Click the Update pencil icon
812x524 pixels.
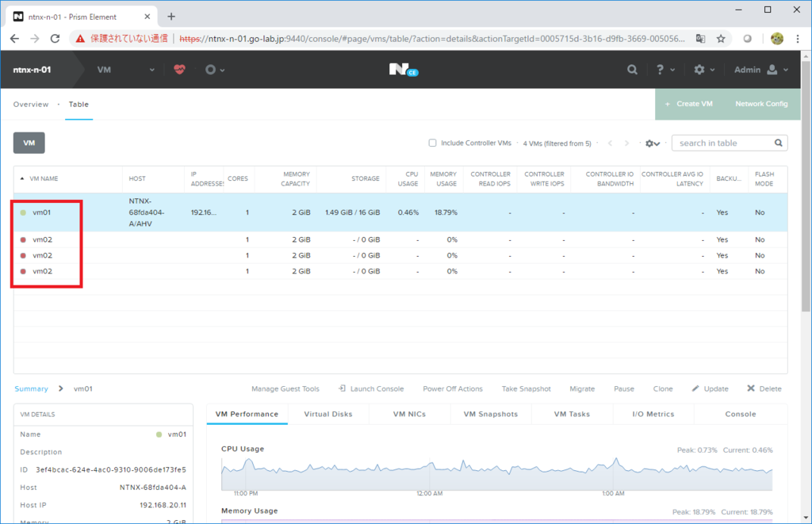point(695,388)
